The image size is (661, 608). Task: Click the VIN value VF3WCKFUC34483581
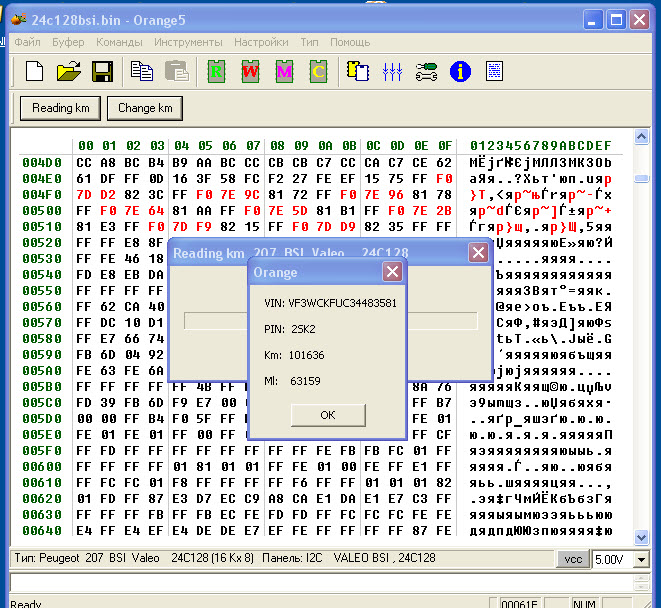(x=343, y=303)
